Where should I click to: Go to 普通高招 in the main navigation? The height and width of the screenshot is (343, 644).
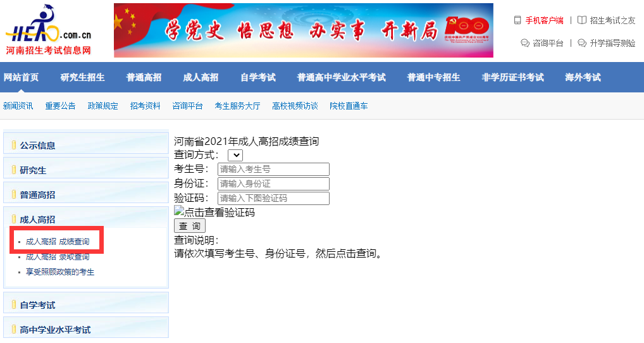point(144,77)
